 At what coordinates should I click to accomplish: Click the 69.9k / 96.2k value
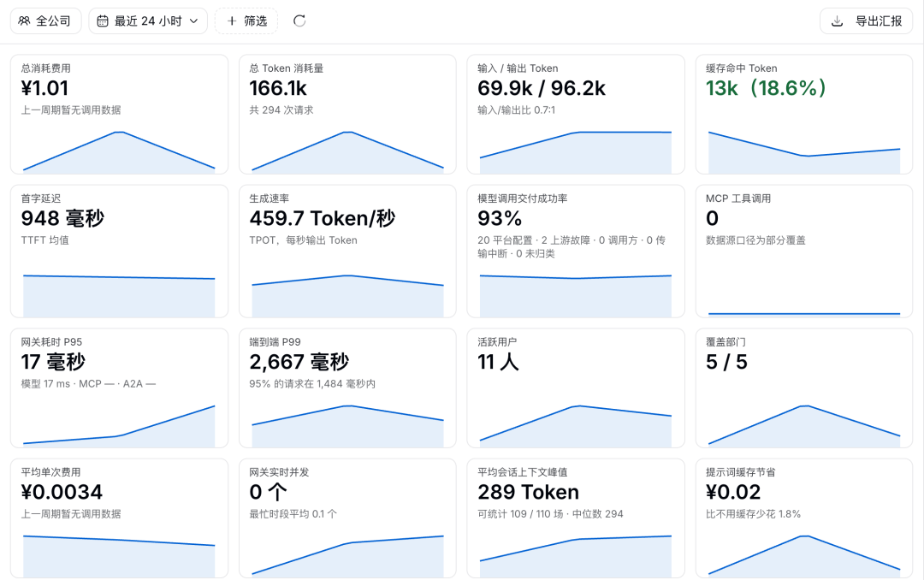pyautogui.click(x=542, y=88)
